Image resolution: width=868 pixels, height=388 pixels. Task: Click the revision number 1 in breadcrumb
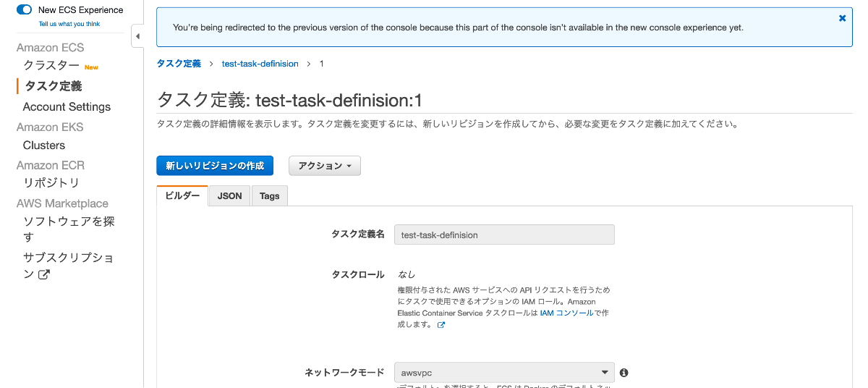coord(321,64)
